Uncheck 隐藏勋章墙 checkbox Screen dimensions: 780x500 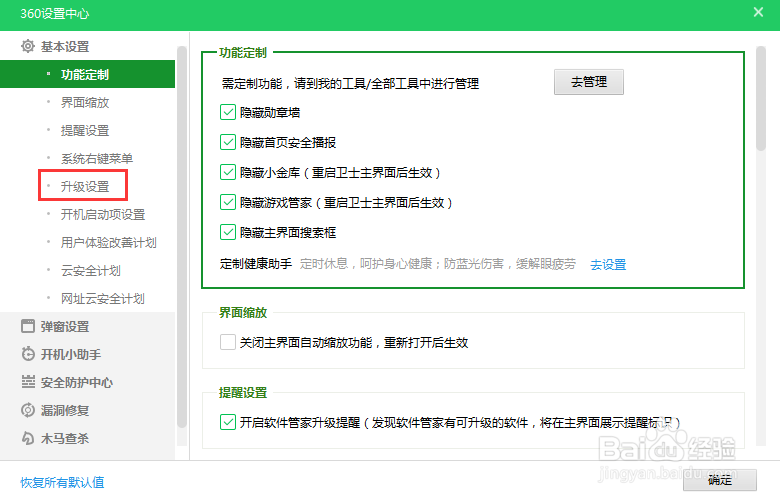[228, 112]
